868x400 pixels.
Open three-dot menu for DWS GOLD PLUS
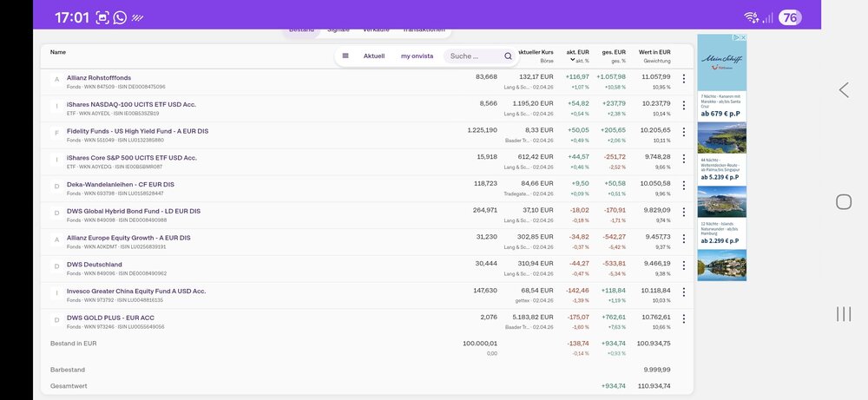[x=684, y=318]
